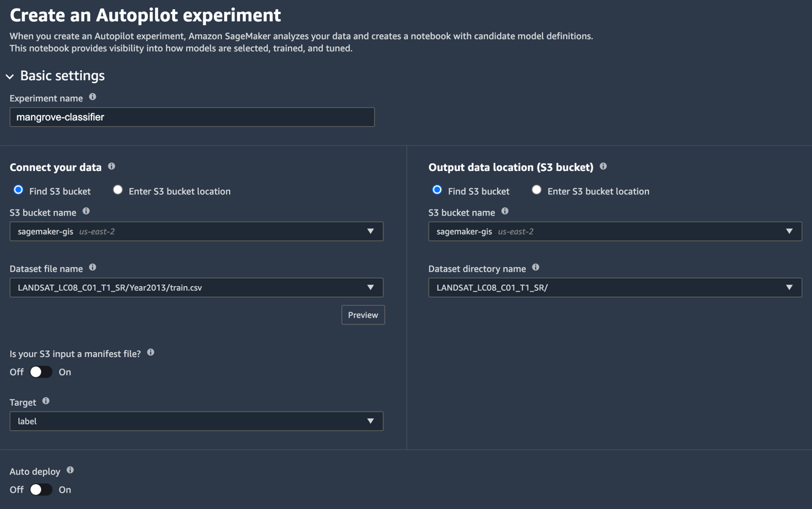
Task: Click info icon beside Experiment name
Action: tap(93, 97)
